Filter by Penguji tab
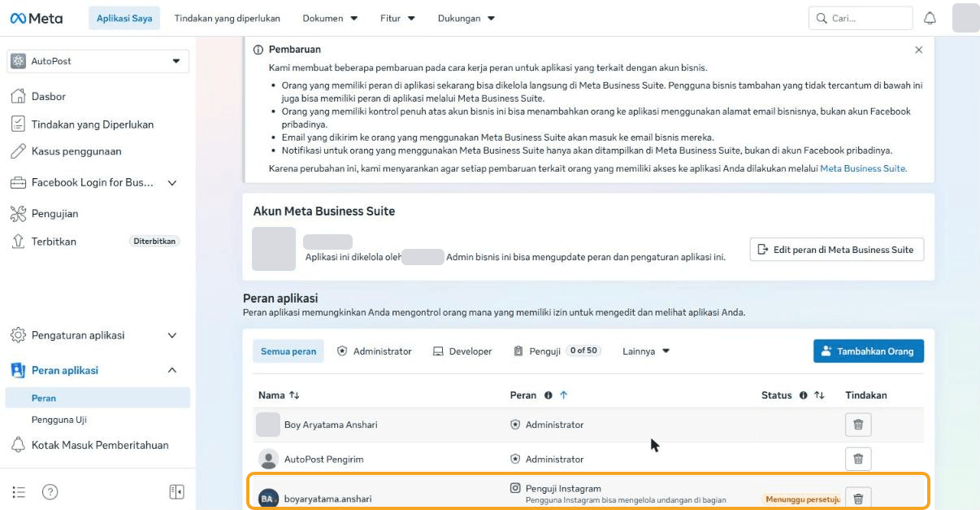Image resolution: width=980 pixels, height=510 pixels. pyautogui.click(x=557, y=351)
